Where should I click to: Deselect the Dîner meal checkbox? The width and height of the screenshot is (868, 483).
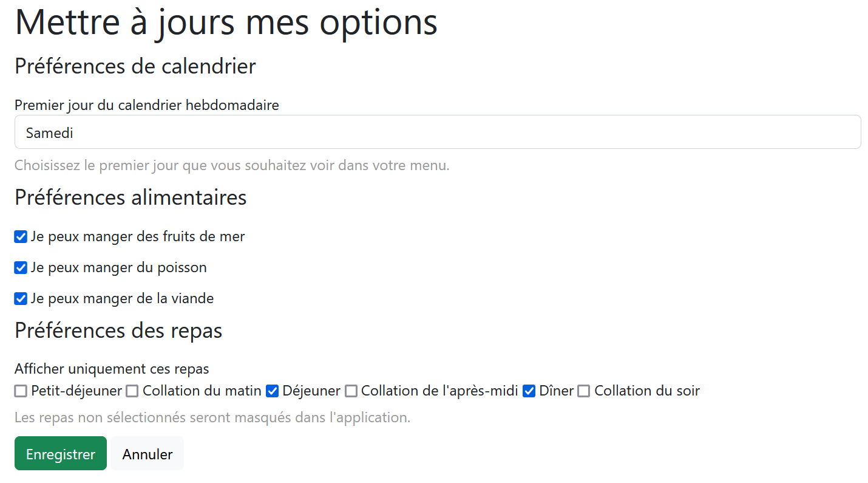pyautogui.click(x=529, y=391)
